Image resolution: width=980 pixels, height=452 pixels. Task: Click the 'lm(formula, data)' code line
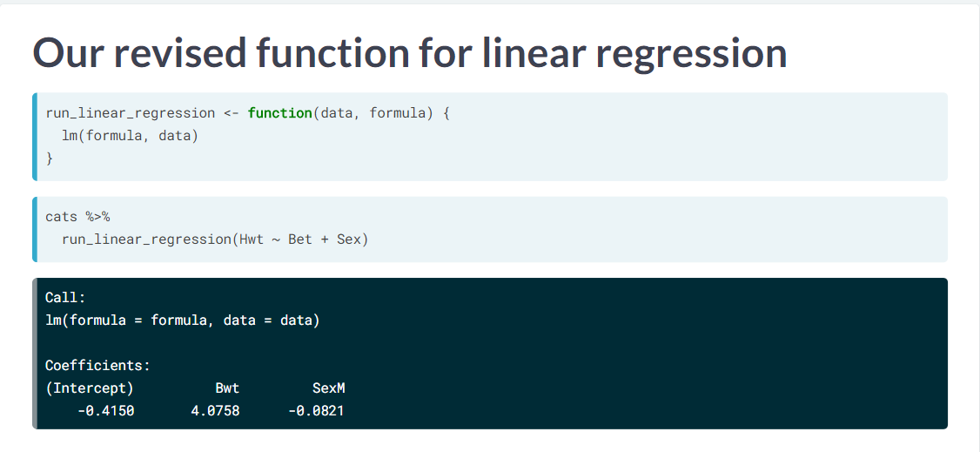click(x=130, y=136)
